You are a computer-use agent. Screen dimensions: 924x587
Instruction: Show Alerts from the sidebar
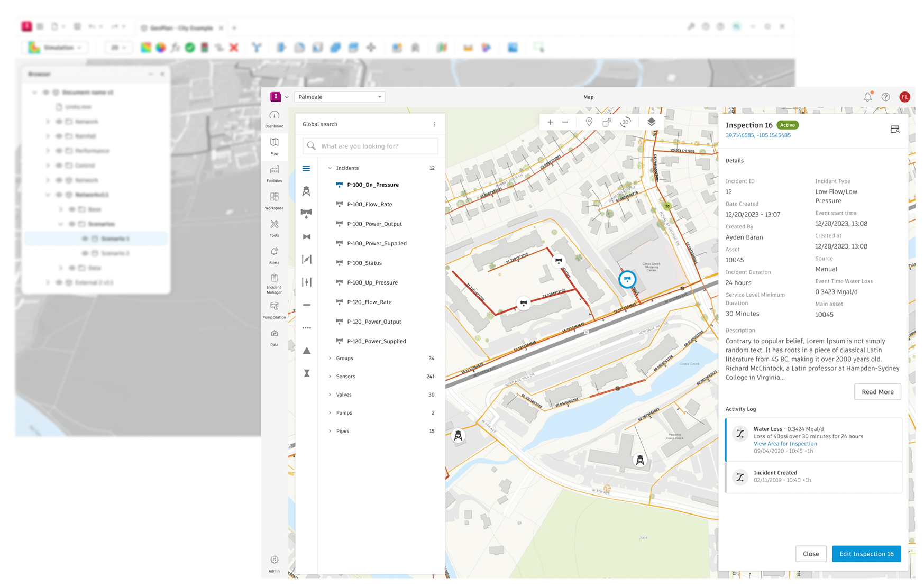(x=274, y=255)
